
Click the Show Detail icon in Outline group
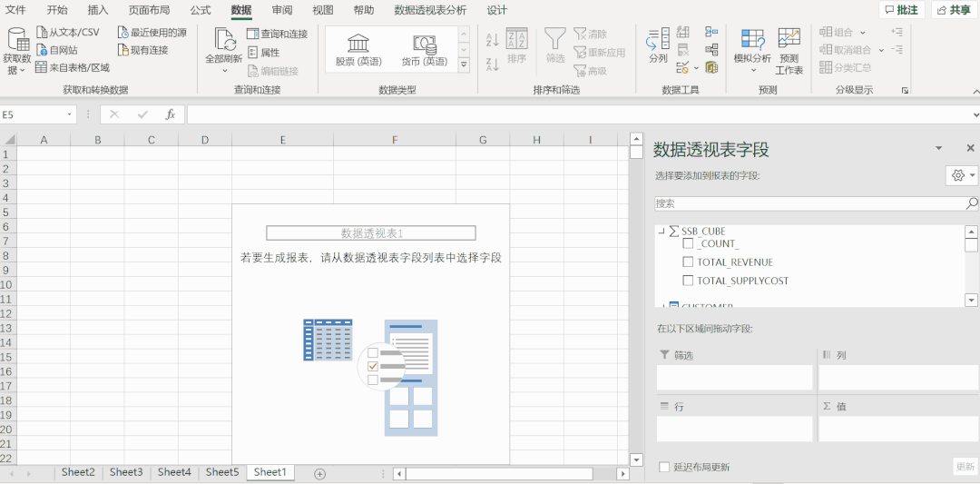tap(897, 32)
